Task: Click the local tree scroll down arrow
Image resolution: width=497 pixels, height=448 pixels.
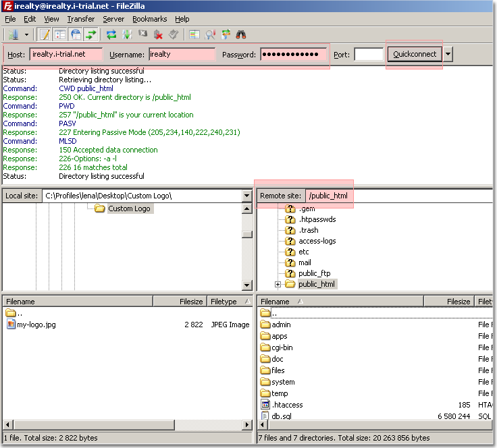Action: pyautogui.click(x=247, y=285)
